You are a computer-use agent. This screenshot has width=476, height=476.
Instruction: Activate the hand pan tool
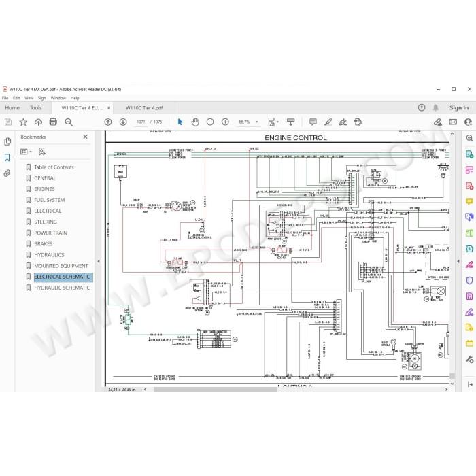195,122
